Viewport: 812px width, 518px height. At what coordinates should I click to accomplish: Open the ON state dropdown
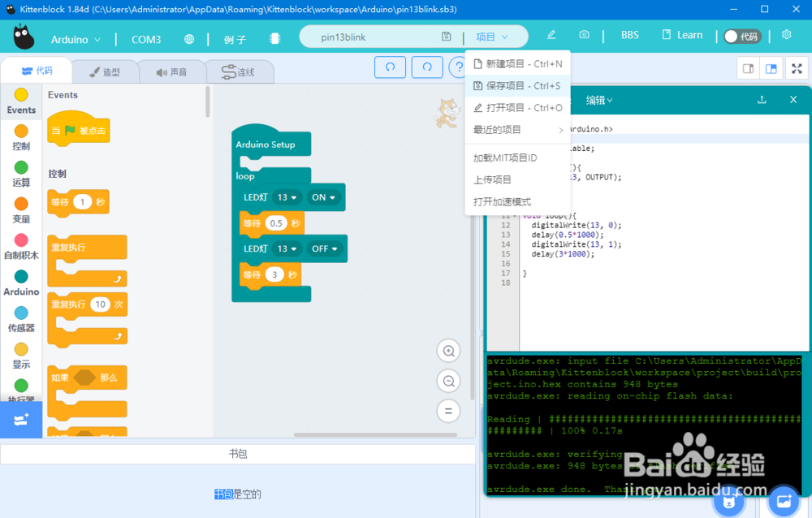(323, 197)
